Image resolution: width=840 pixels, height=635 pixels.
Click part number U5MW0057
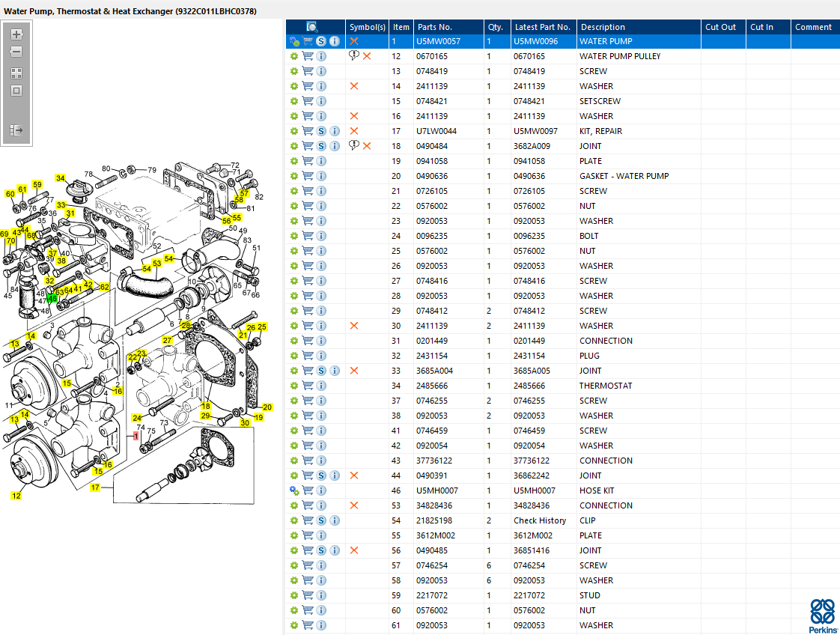(x=438, y=41)
